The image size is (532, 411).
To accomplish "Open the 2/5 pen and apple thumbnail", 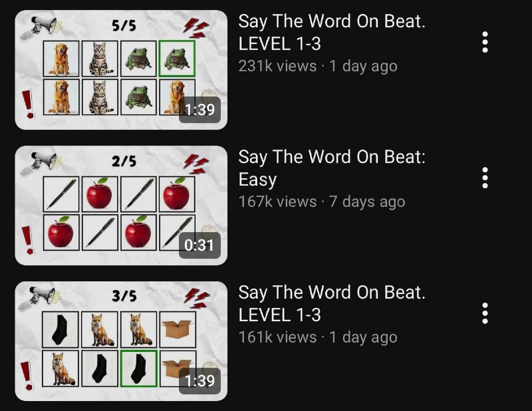I will point(121,205).
